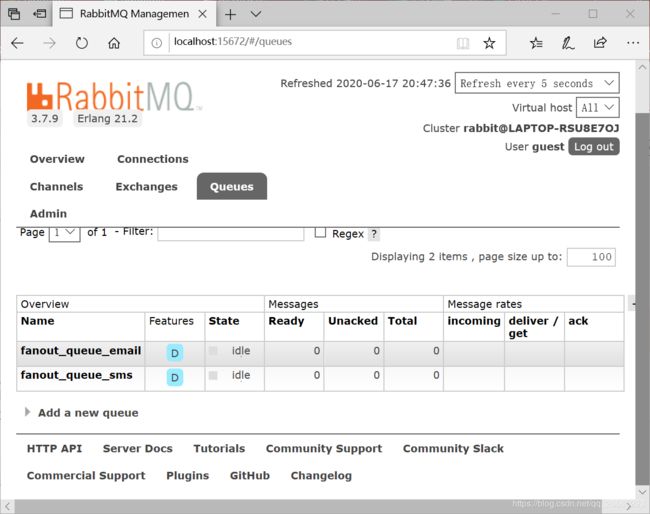Close the RabbitMQ Management tab
Image resolution: width=650 pixels, height=514 pixels.
(x=202, y=14)
